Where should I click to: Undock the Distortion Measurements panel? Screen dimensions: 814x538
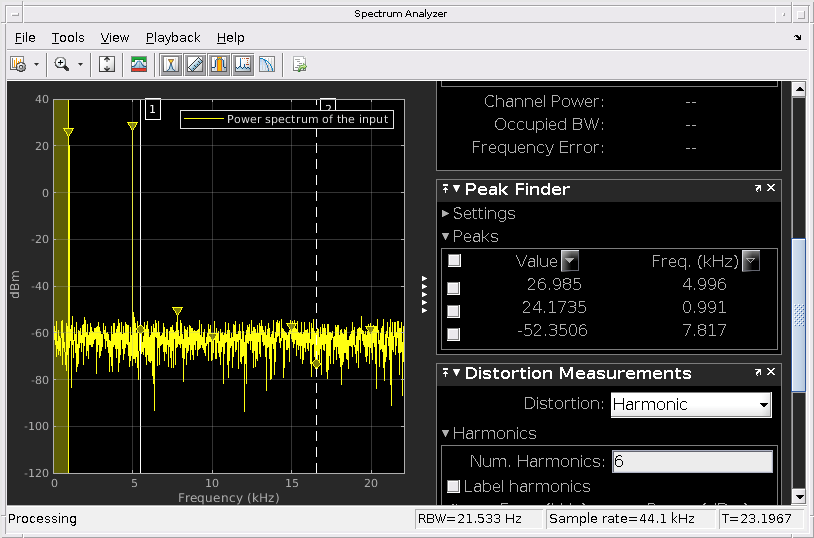click(758, 372)
